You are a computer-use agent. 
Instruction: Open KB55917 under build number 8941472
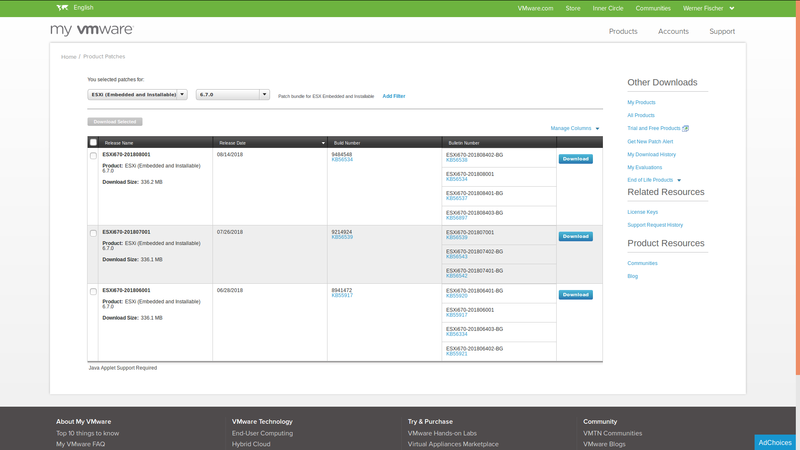click(342, 295)
